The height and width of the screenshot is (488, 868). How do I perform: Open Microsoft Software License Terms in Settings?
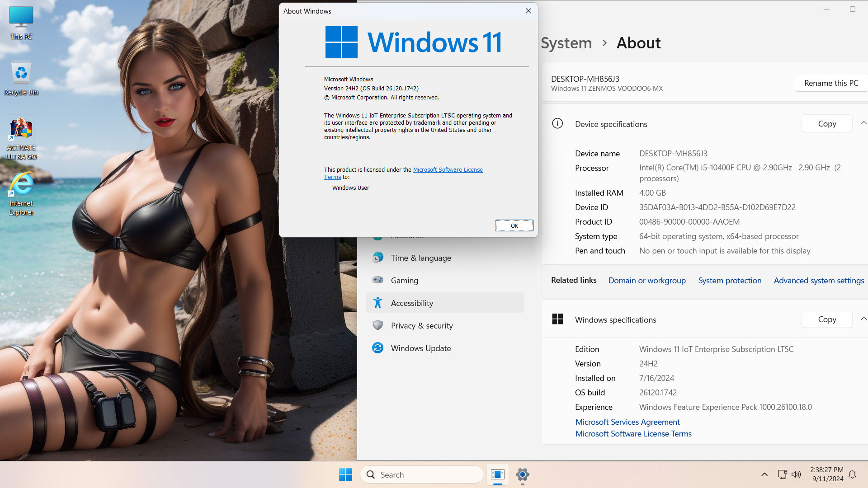coord(633,433)
